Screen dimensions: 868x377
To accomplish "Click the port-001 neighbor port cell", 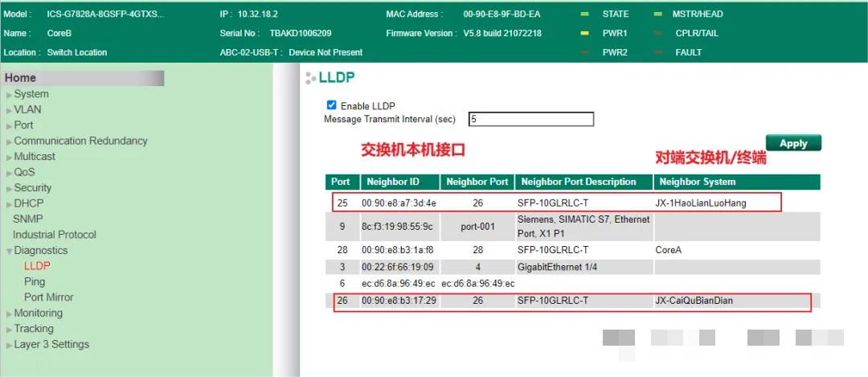I will click(477, 227).
